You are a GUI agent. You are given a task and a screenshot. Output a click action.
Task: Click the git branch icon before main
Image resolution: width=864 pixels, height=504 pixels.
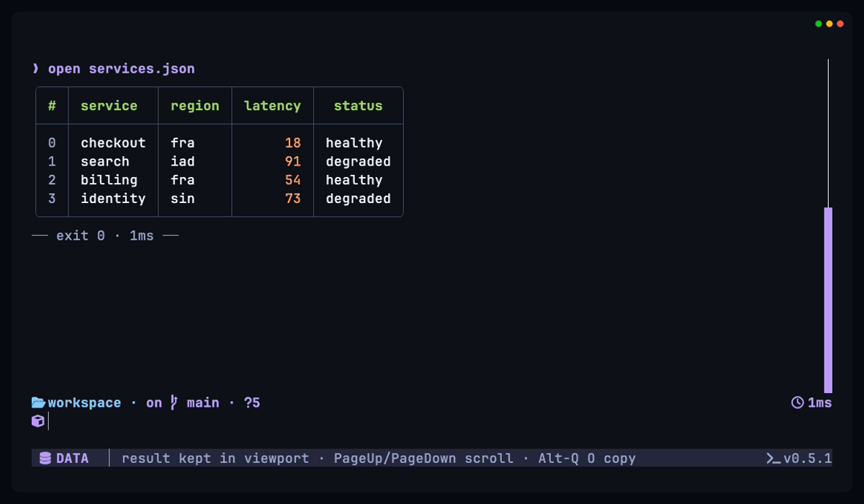(174, 402)
